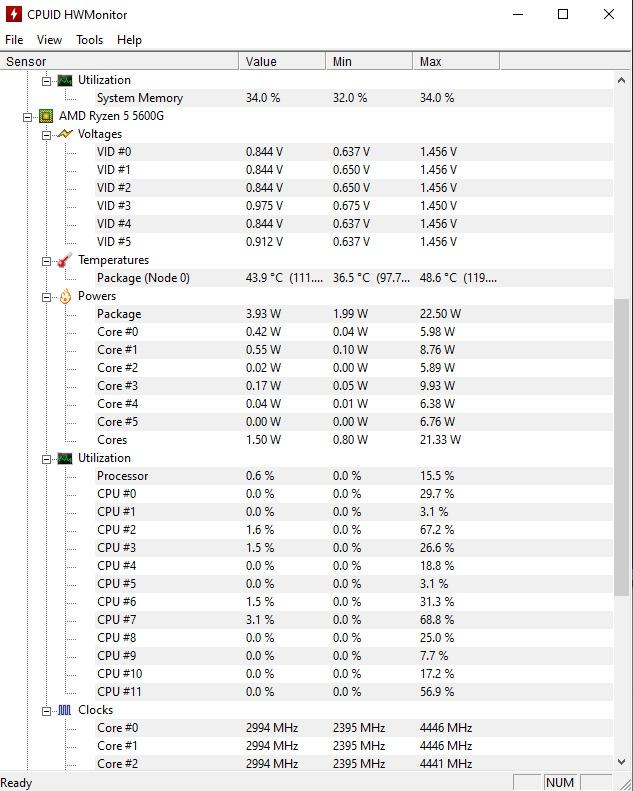Viewport: 633px width, 791px height.
Task: Click the AMD Ryzen 5 5600G chip icon
Action: (x=46, y=116)
